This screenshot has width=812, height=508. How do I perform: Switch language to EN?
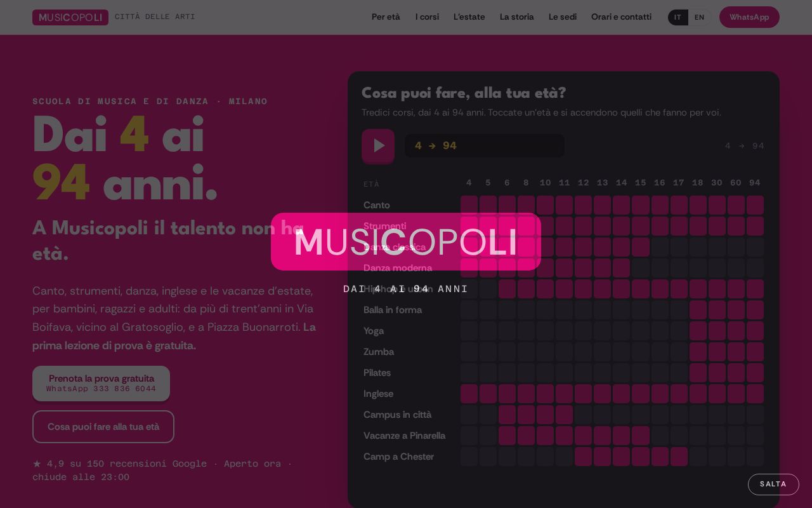699,17
